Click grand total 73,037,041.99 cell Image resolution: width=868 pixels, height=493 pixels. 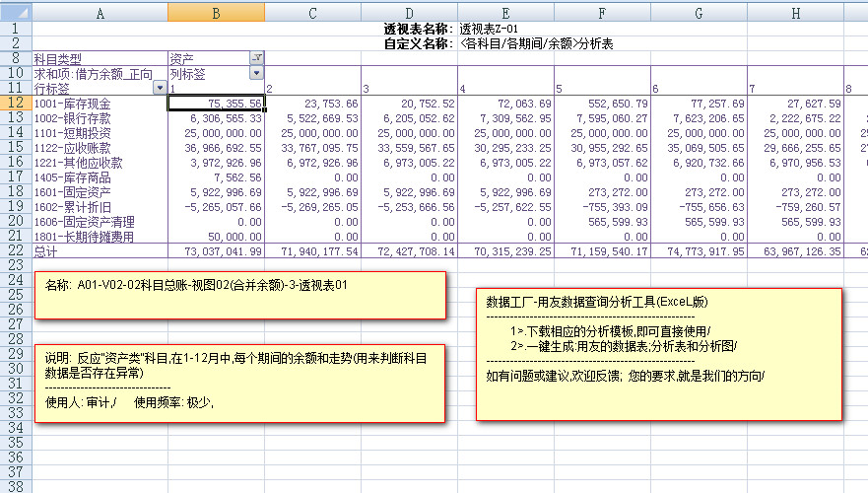coord(216,251)
